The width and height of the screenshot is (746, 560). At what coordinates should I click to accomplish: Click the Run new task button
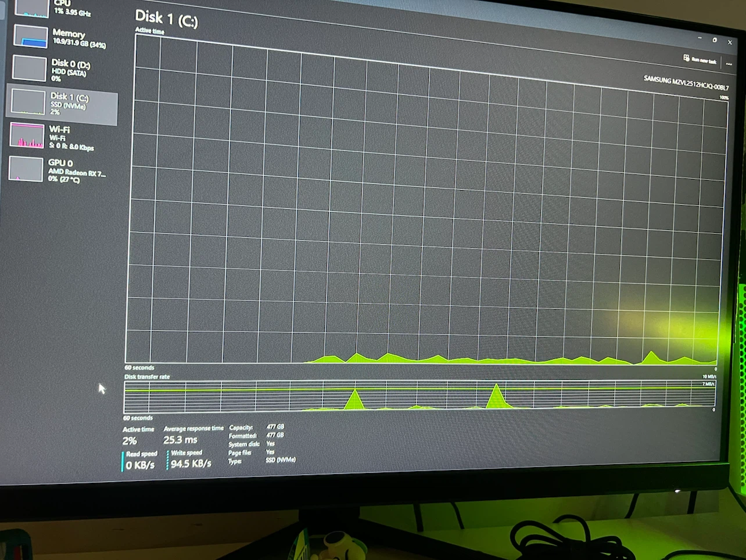point(700,59)
